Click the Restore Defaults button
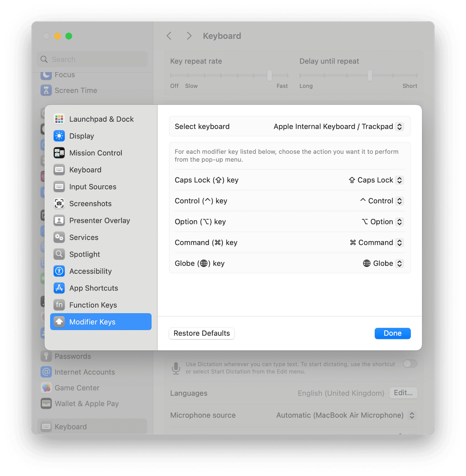The width and height of the screenshot is (466, 476). click(x=202, y=333)
